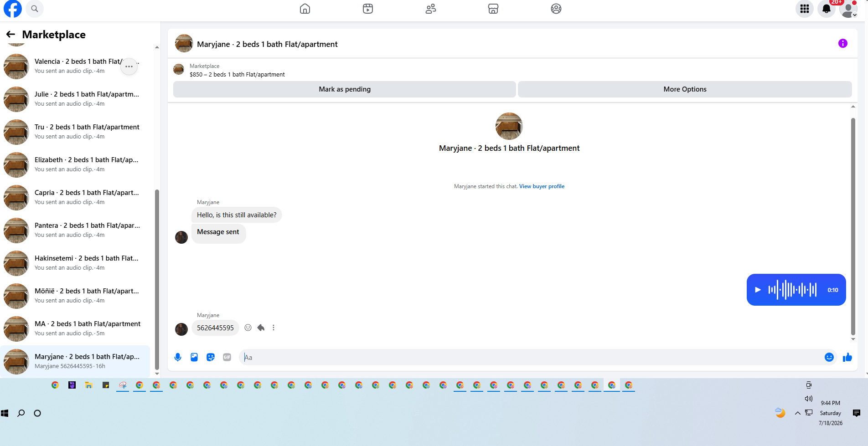The height and width of the screenshot is (446, 868).
Task: Open the Friends icon in top bar
Action: (431, 9)
